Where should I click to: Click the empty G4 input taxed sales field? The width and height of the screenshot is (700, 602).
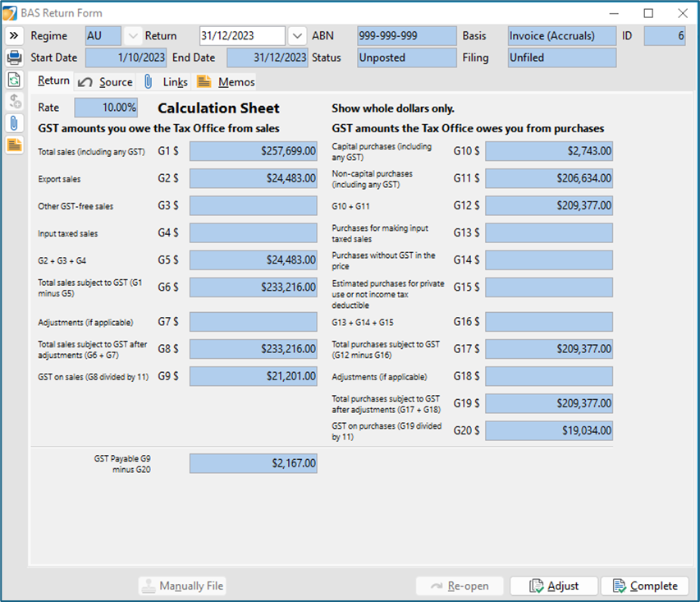tap(253, 233)
